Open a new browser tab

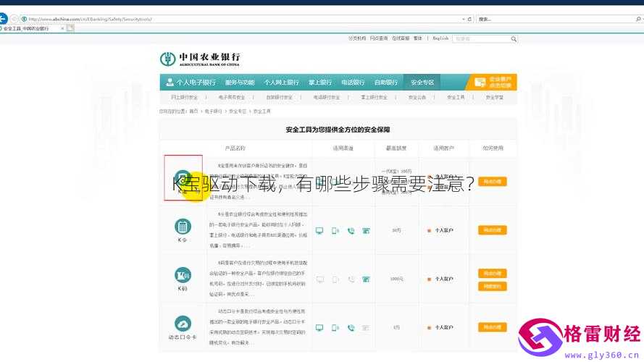(x=70, y=28)
